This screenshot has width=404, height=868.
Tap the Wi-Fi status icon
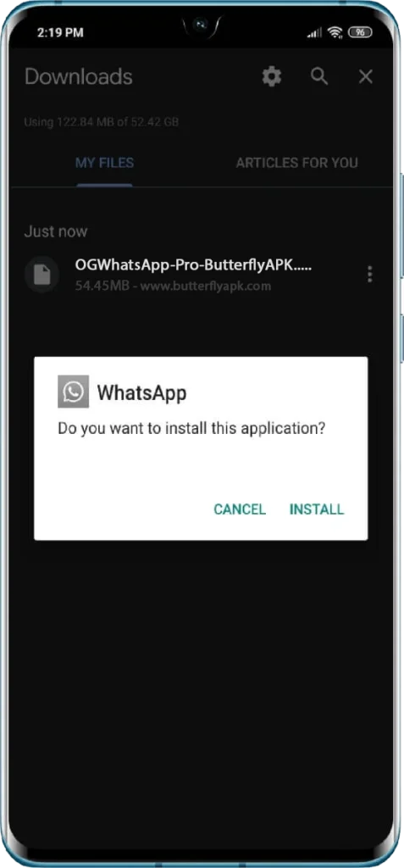click(x=335, y=33)
